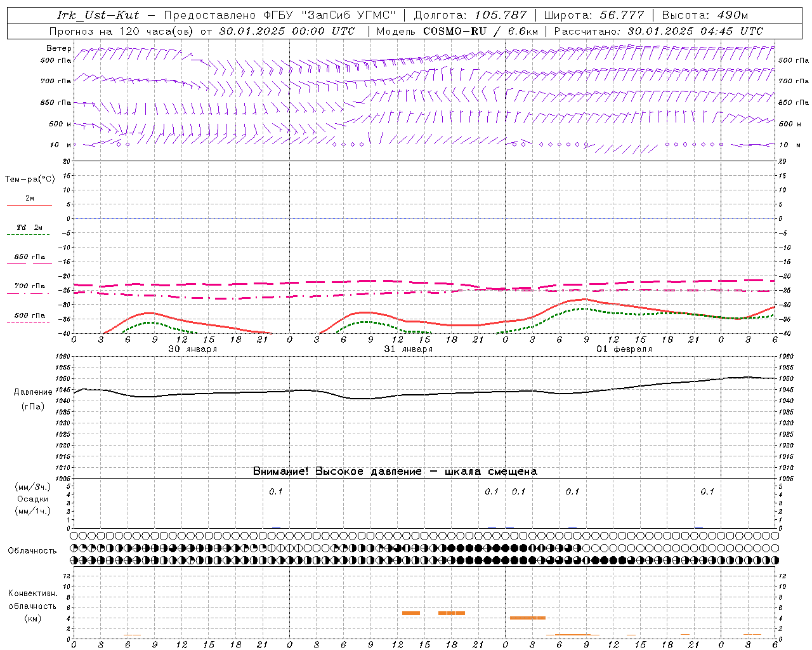
Task: Click the 30 января date label
Action: pos(192,349)
